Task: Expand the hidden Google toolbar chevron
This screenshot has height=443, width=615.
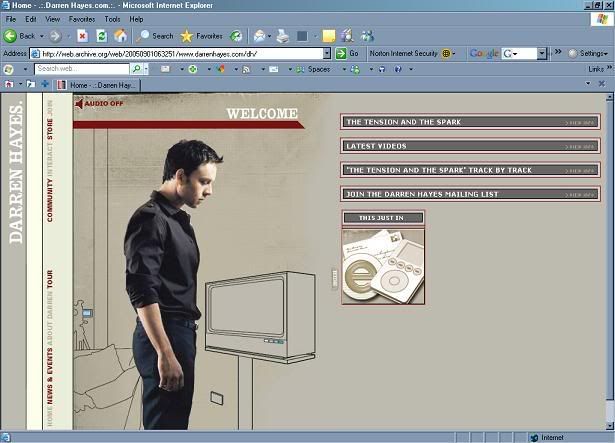Action: (x=558, y=51)
